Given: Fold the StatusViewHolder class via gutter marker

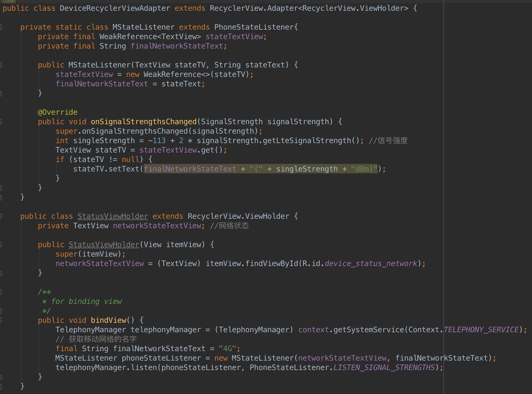Looking at the screenshot, I should tap(1, 217).
